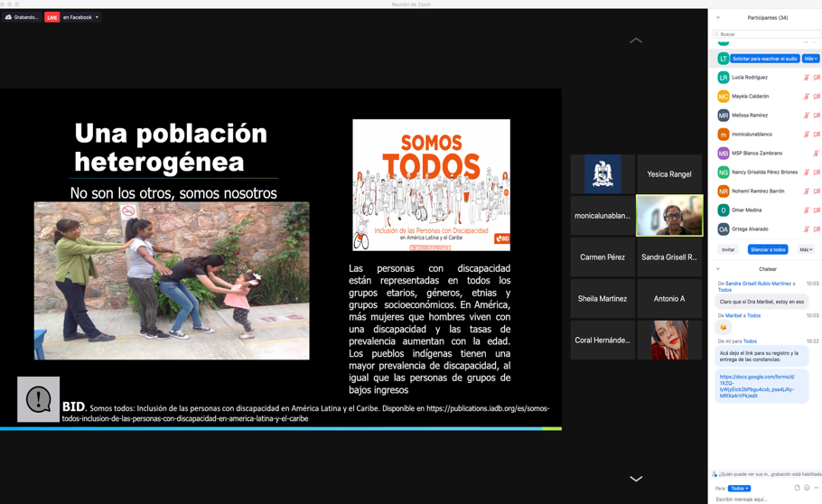Open the Más dropdown next to LT participant
Screen dimensions: 822x504
810,59
